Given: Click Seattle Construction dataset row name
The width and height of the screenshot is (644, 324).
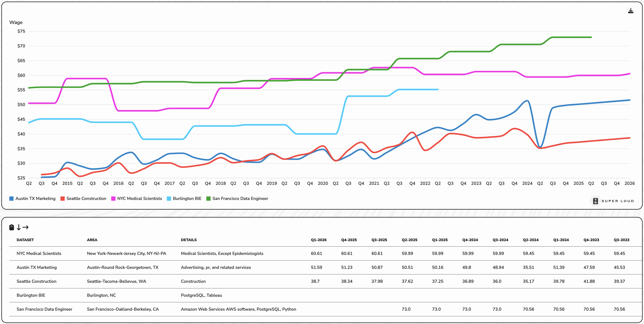Looking at the screenshot, I should click(x=36, y=281).
